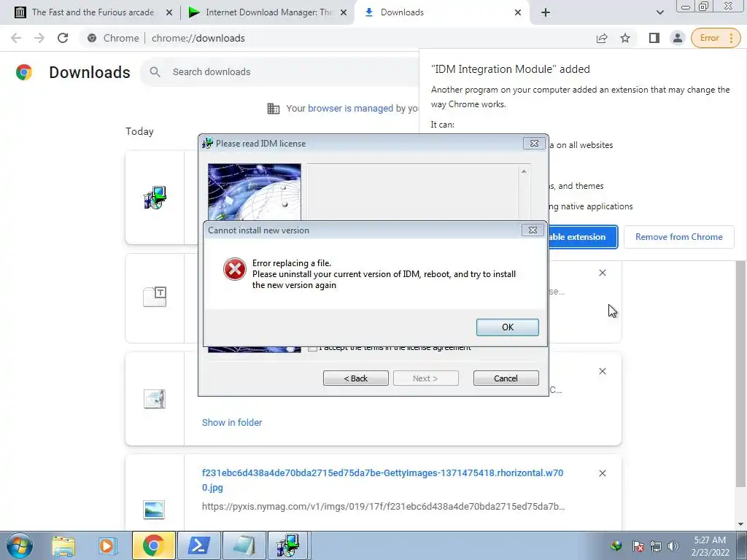Tick the accept license terms checkbox
Screen dimensions: 747x560
(x=312, y=348)
